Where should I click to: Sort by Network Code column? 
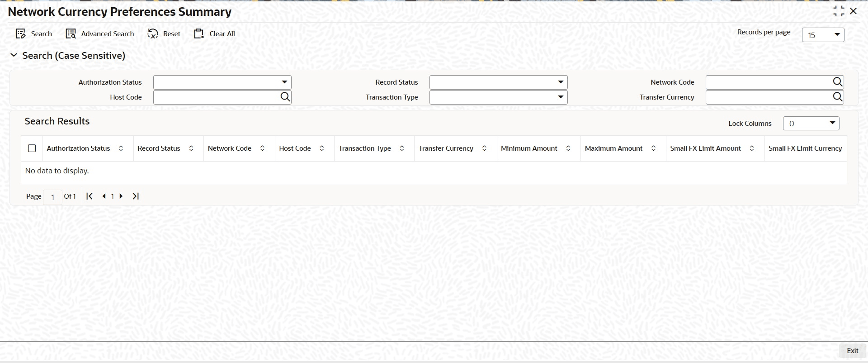tap(262, 148)
